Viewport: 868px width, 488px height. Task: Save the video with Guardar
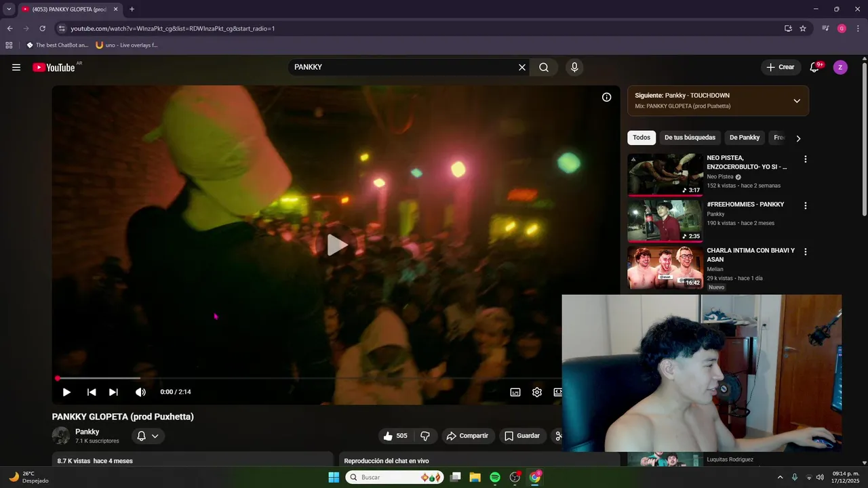coord(522,436)
